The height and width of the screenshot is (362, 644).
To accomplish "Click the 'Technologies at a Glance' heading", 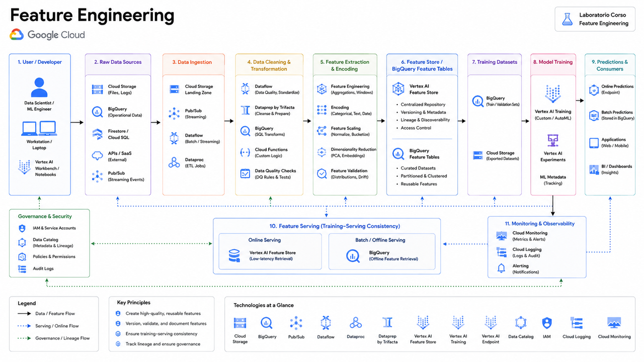I will click(264, 305).
